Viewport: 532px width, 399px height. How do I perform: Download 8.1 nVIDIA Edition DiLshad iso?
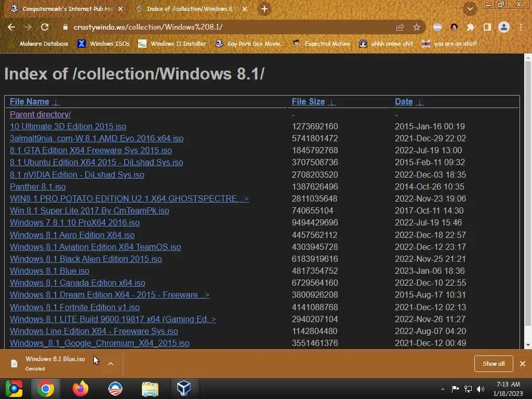coord(77,175)
